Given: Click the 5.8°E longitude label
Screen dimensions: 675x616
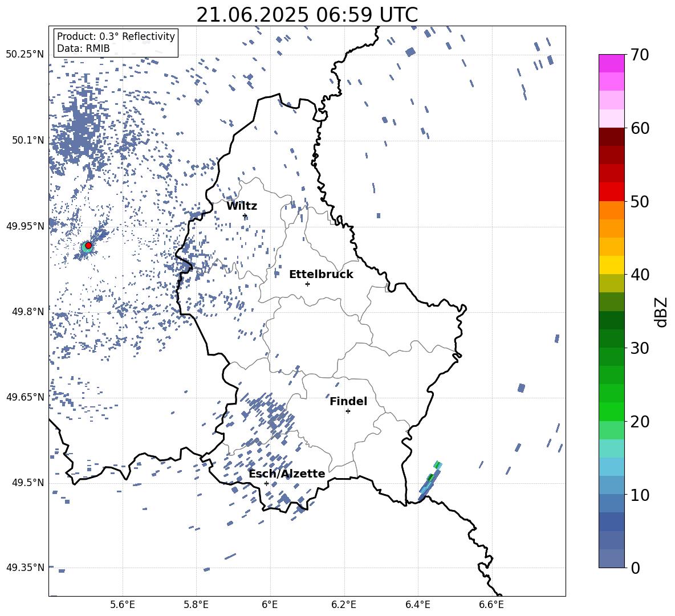Looking at the screenshot, I should point(196,605).
